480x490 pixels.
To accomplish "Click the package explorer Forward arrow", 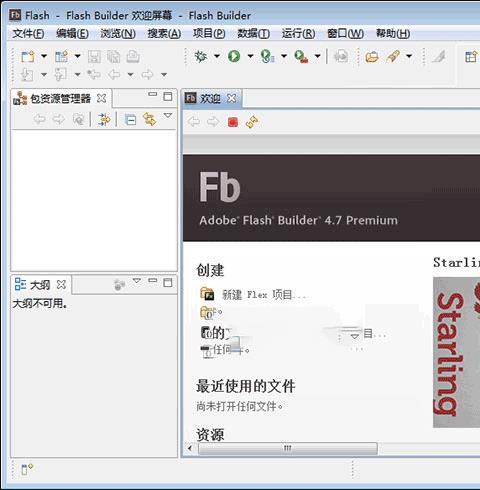I will point(59,119).
